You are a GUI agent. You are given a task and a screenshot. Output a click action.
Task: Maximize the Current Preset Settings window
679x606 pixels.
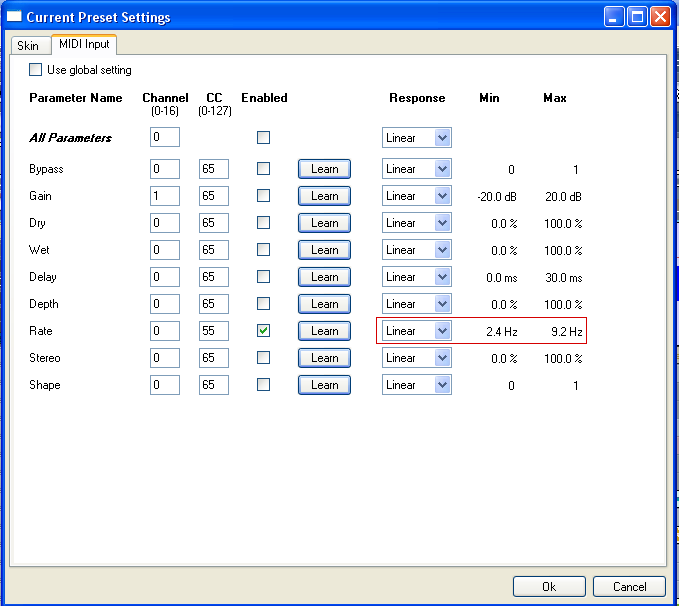[637, 17]
